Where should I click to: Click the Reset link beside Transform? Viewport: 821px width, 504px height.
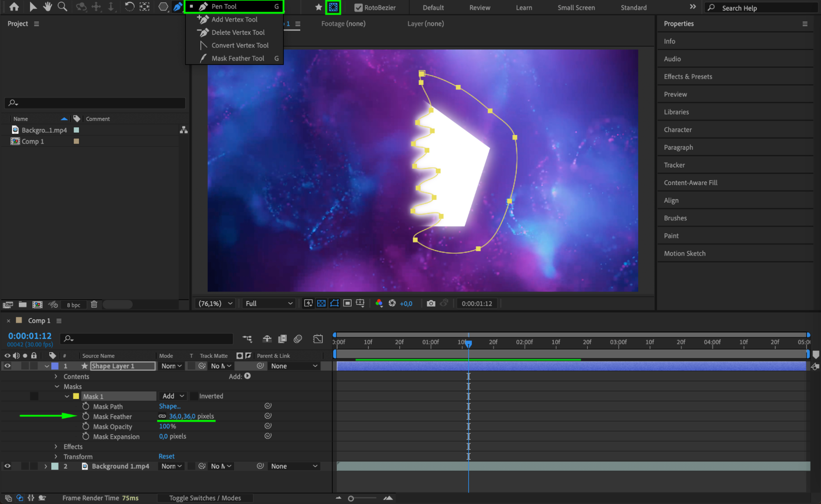pyautogui.click(x=166, y=456)
